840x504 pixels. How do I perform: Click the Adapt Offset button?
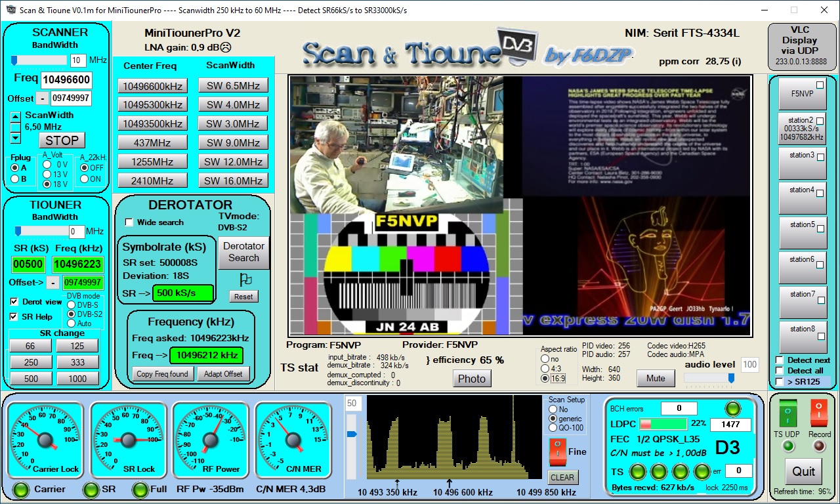(x=222, y=374)
